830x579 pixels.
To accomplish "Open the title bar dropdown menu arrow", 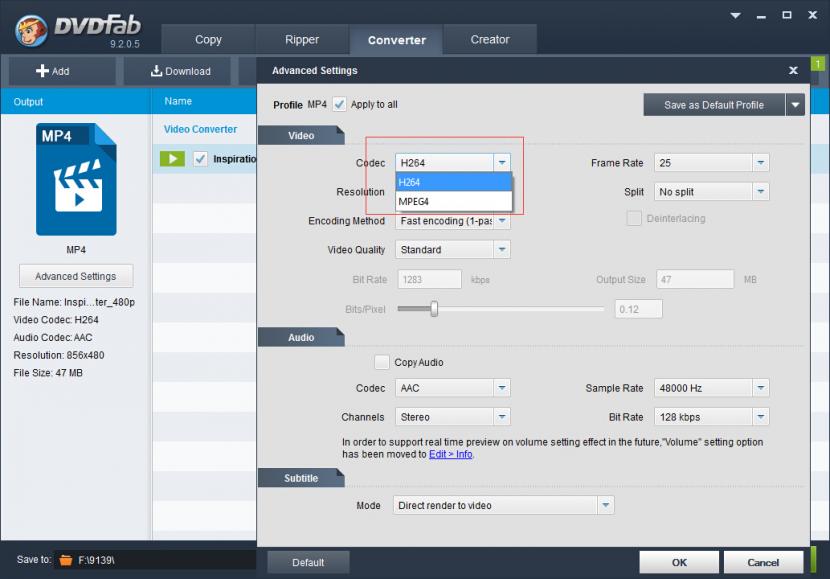I will pyautogui.click(x=736, y=16).
